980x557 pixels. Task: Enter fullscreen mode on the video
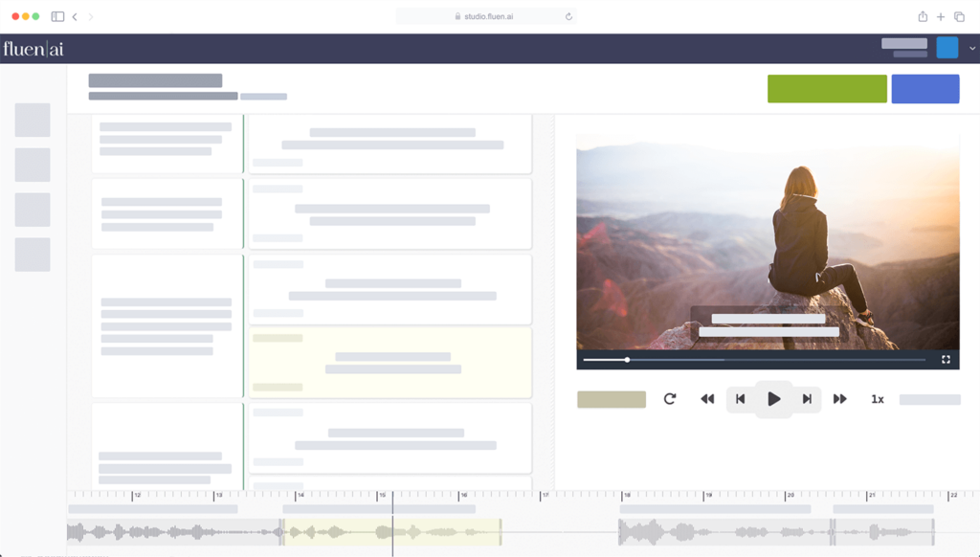(946, 360)
